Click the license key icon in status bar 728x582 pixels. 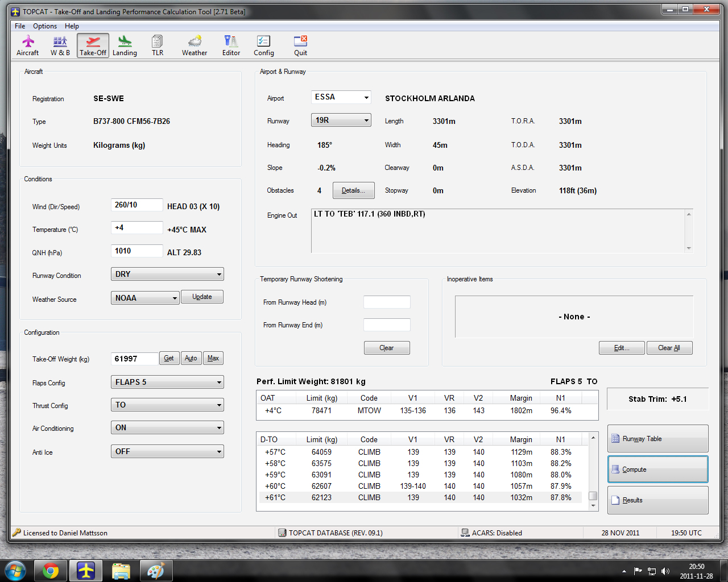(16, 533)
